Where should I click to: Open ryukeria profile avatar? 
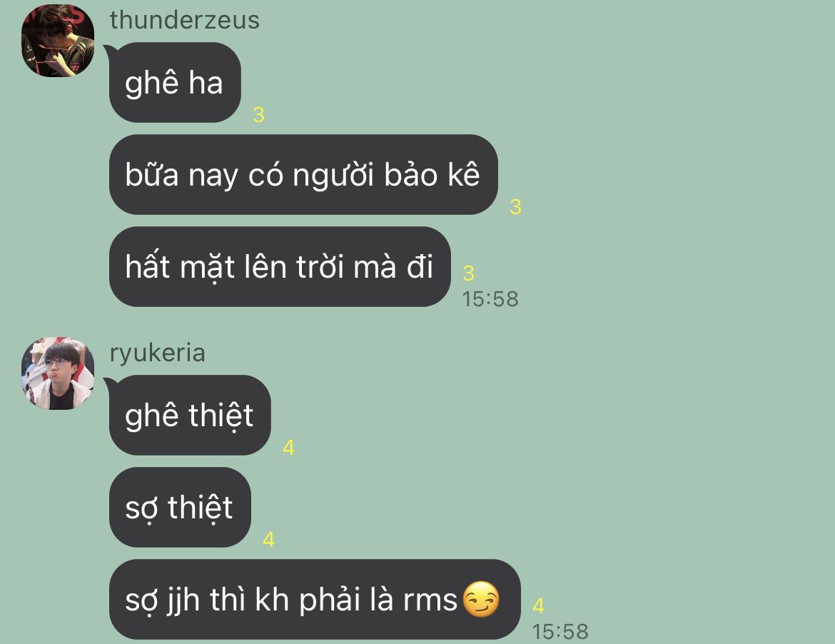point(58,373)
